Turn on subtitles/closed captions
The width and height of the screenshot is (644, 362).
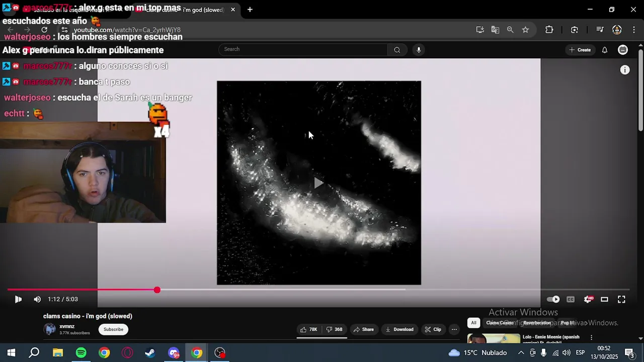point(571,299)
